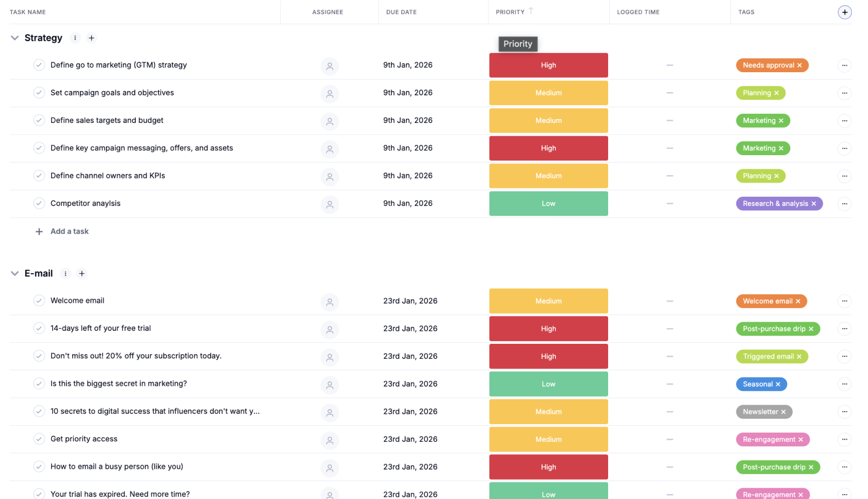868x499 pixels.
Task: Check off the Welcome email task
Action: pyautogui.click(x=39, y=301)
